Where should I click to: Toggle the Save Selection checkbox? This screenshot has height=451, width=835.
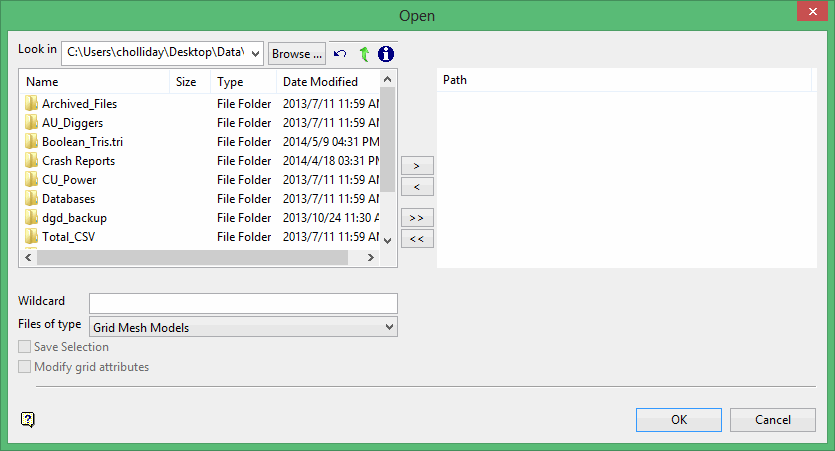[x=24, y=347]
